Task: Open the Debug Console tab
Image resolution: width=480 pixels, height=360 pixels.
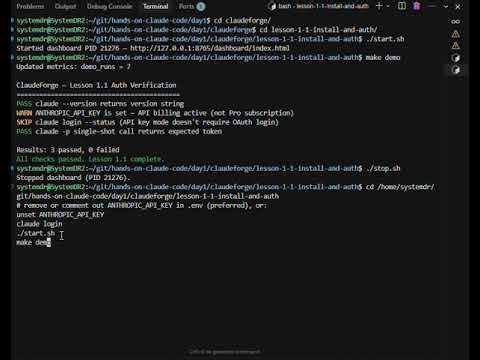Action: click(x=109, y=6)
